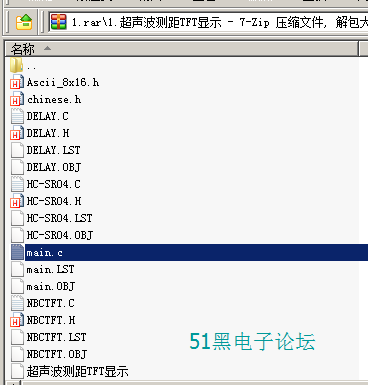Click the file name 超声波测距TFT显示
The width and height of the screenshot is (368, 385).
(x=77, y=371)
